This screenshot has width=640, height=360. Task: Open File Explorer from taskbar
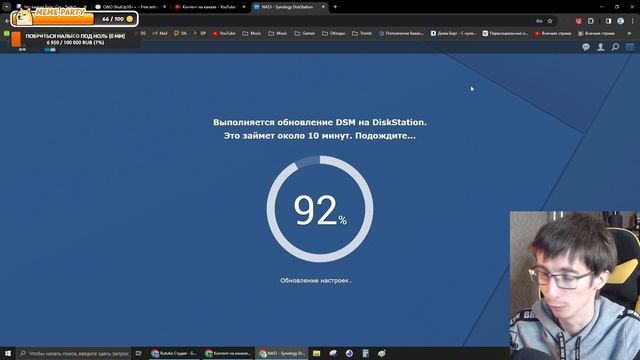(317, 353)
